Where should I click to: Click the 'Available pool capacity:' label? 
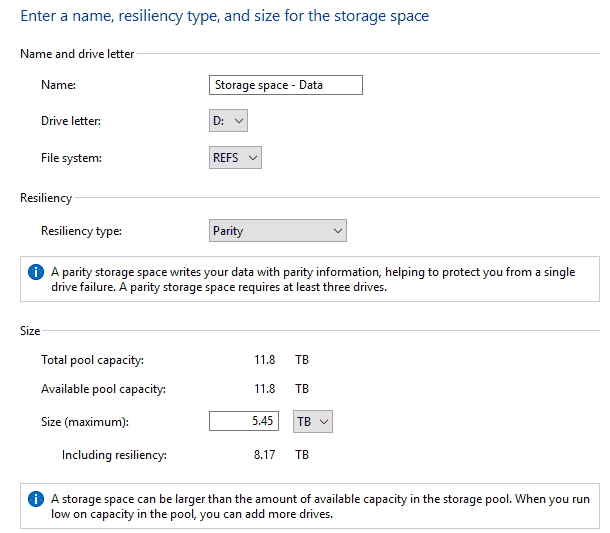[x=103, y=389]
